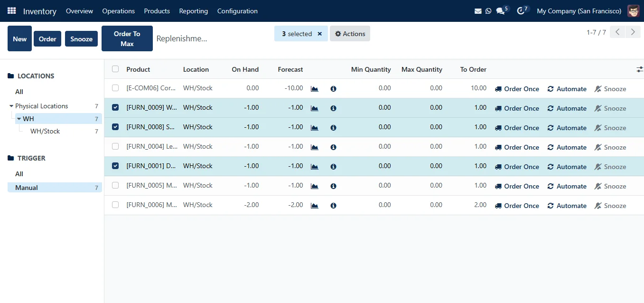Show info icon for FURN_0008 row
This screenshot has height=303, width=644.
[x=333, y=128]
